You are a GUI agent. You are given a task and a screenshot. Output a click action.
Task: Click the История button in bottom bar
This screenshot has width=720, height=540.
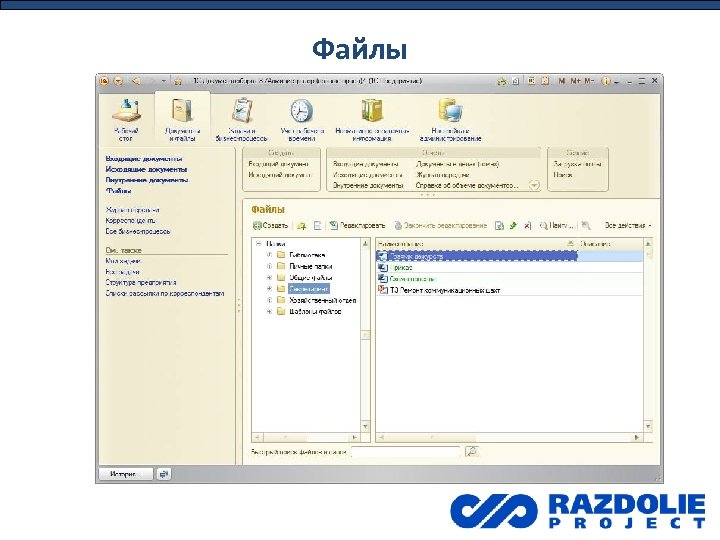(126, 474)
